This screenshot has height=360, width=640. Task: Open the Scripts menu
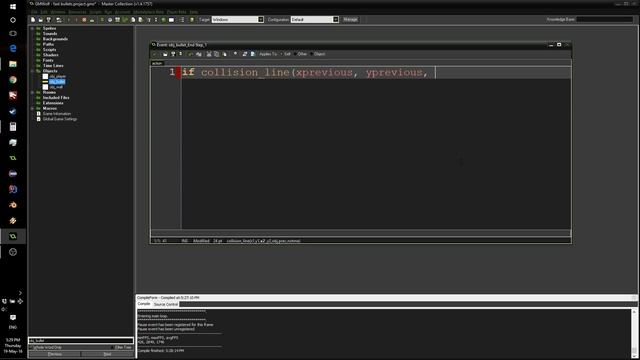pyautogui.click(x=95, y=12)
